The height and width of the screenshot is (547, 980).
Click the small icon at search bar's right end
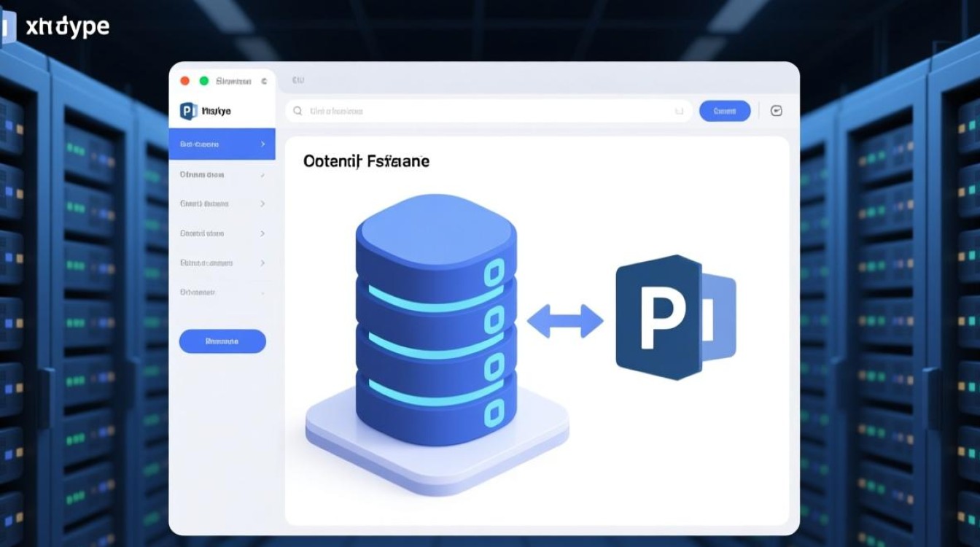[679, 111]
